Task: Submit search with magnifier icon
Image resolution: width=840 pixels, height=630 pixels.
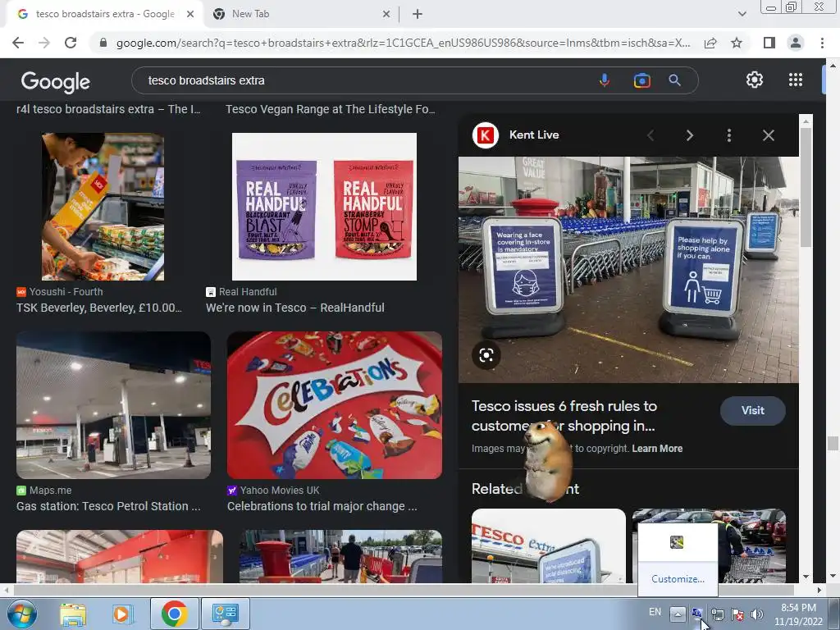Action: 675,80
